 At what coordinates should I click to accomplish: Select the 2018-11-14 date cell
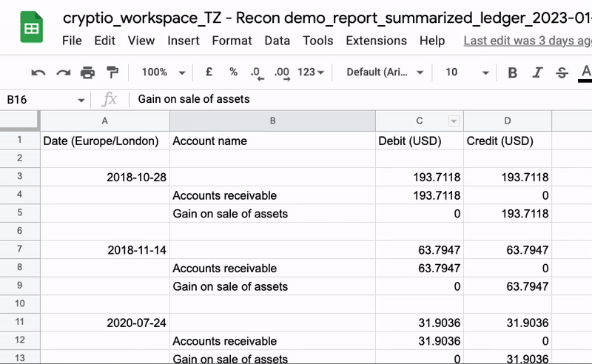click(x=105, y=249)
